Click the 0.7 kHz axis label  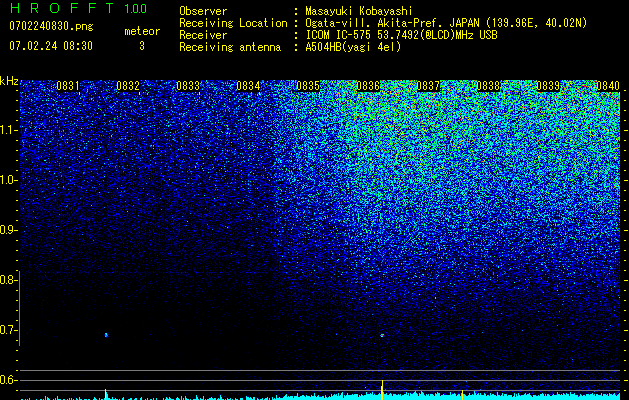tap(7, 330)
